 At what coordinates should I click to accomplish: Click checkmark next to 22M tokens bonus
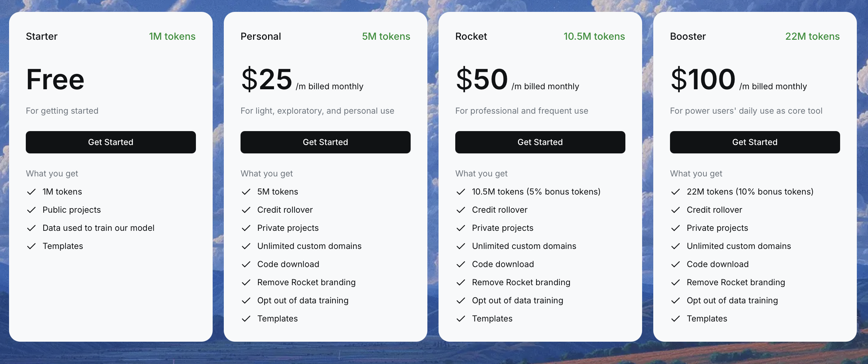coord(676,192)
